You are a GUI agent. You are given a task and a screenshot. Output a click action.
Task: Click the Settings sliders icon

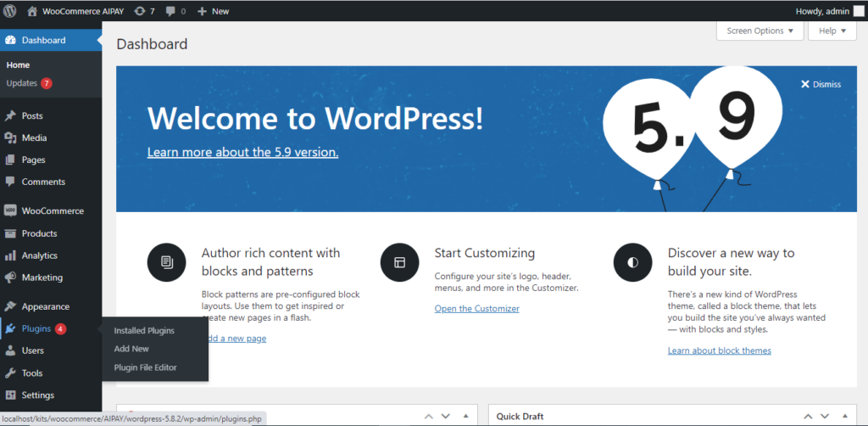coord(10,395)
